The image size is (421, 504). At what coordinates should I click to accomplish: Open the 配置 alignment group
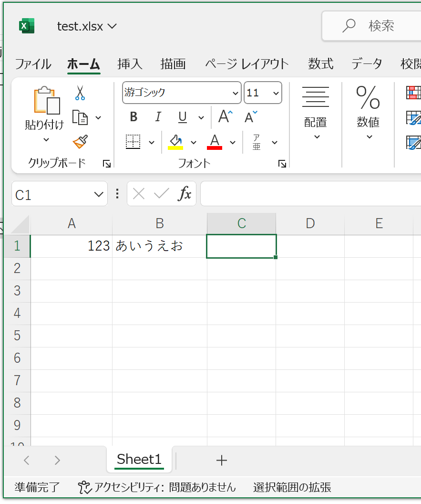tap(316, 113)
